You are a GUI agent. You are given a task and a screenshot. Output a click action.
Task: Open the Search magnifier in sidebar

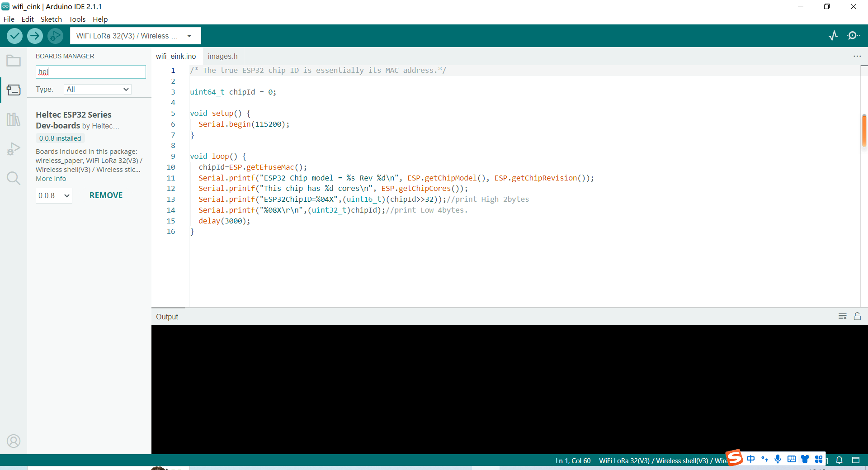pos(14,178)
